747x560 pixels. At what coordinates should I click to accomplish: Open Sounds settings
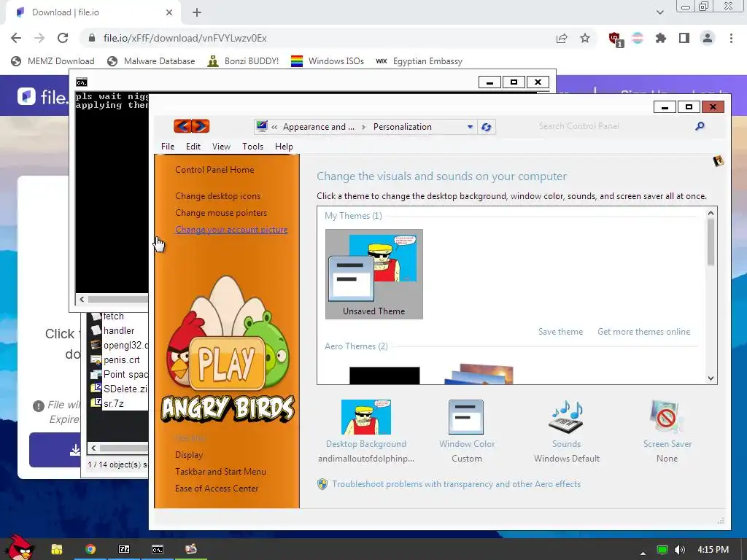click(566, 431)
